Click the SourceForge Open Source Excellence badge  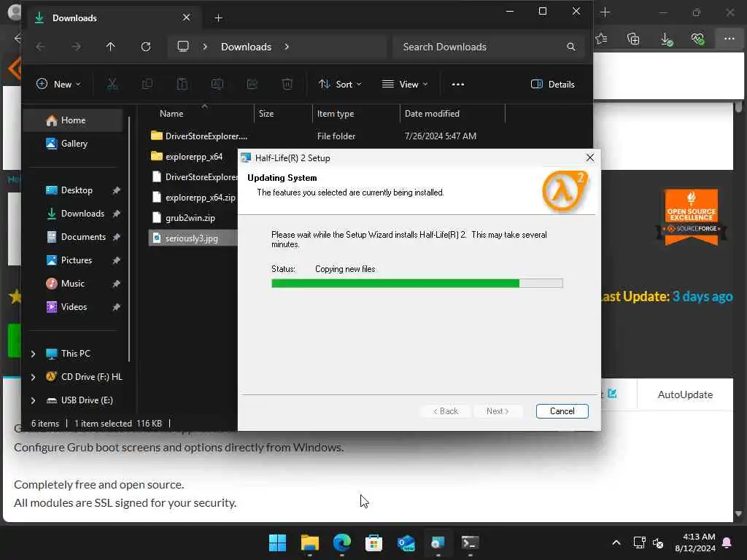pyautogui.click(x=692, y=217)
